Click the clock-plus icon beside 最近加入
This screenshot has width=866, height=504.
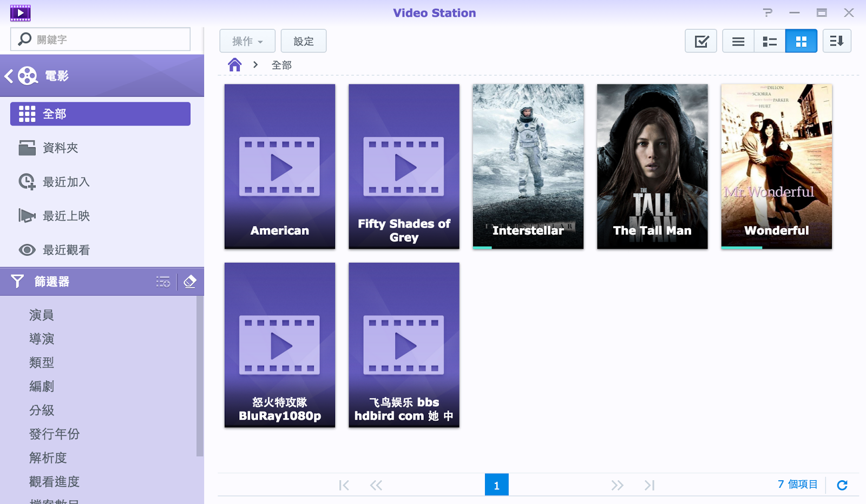coord(27,182)
